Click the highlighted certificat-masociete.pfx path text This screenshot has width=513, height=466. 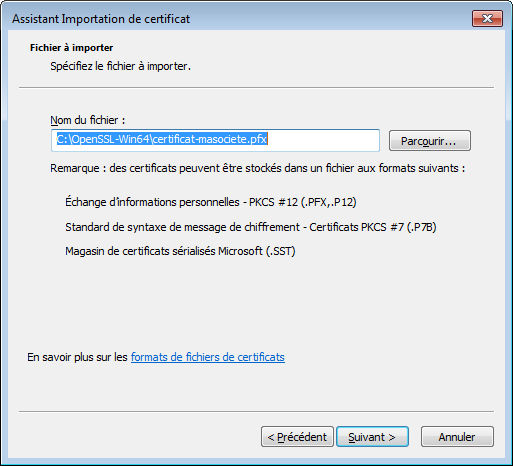click(162, 139)
